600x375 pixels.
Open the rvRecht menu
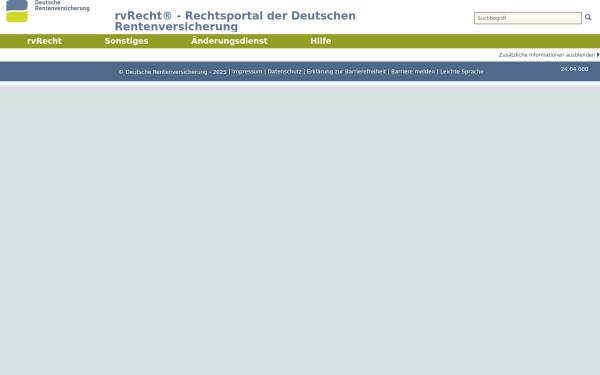[44, 41]
